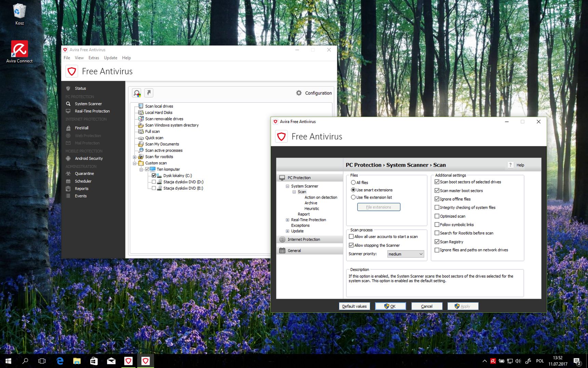Click the create desktop shortcut toolbar icon
This screenshot has width=588, height=368.
(149, 93)
